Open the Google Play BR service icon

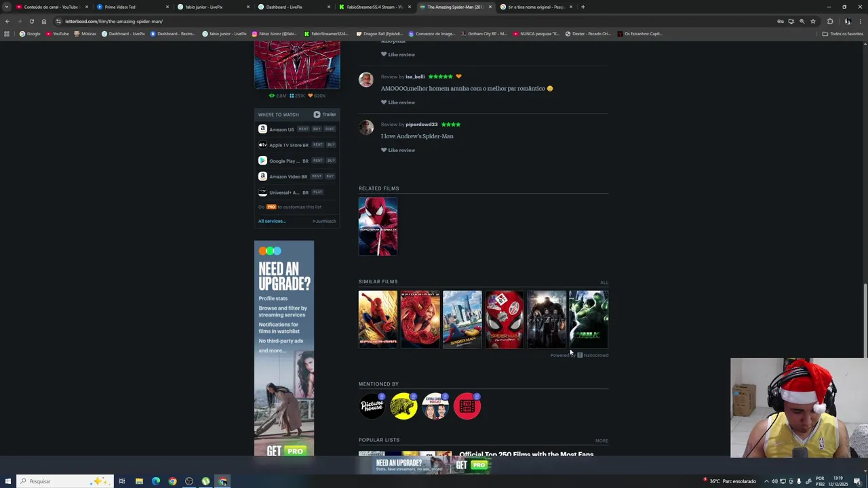(x=262, y=161)
